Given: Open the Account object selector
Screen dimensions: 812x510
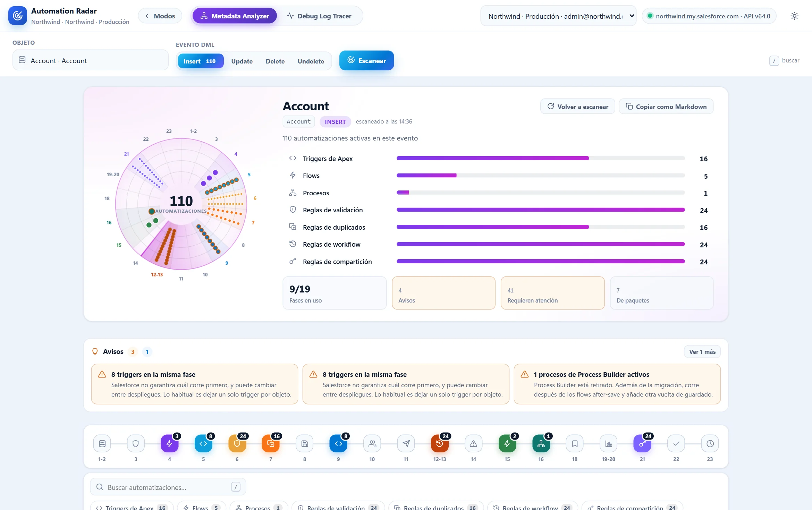Looking at the screenshot, I should coord(91,60).
